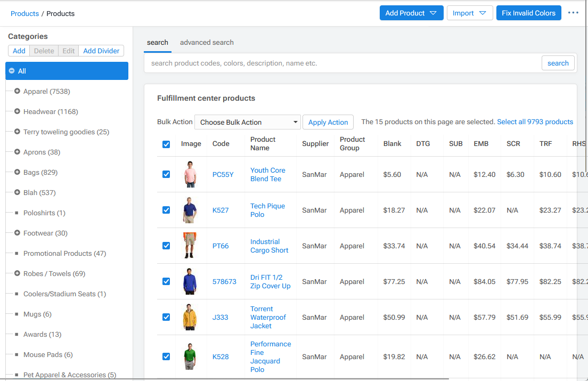Uncheck the select-all header checkbox
Image resolution: width=588 pixels, height=381 pixels.
[166, 144]
